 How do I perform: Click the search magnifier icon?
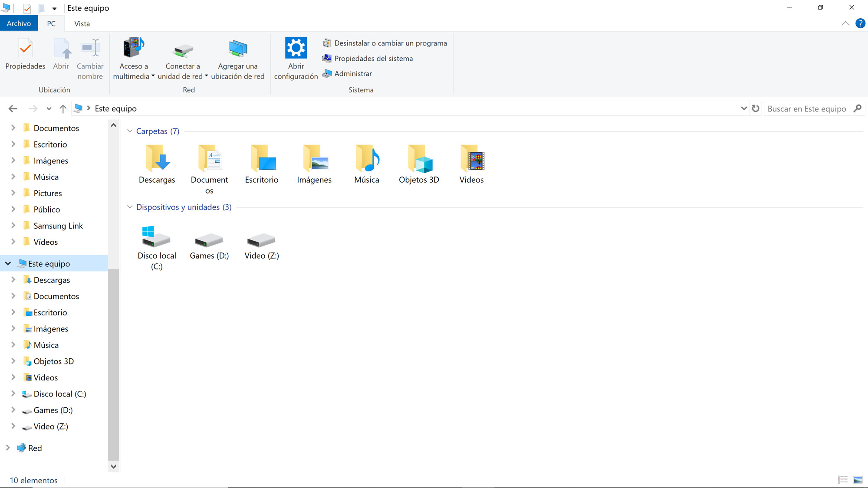point(858,108)
